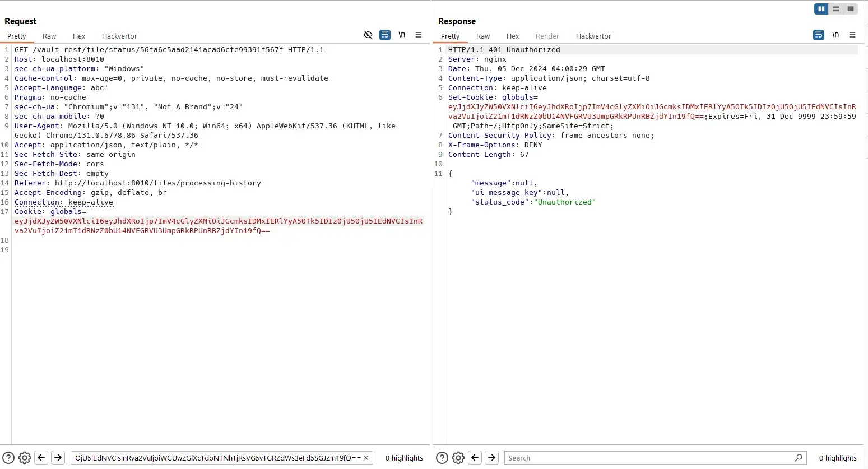Open Request search help icon

(8, 458)
